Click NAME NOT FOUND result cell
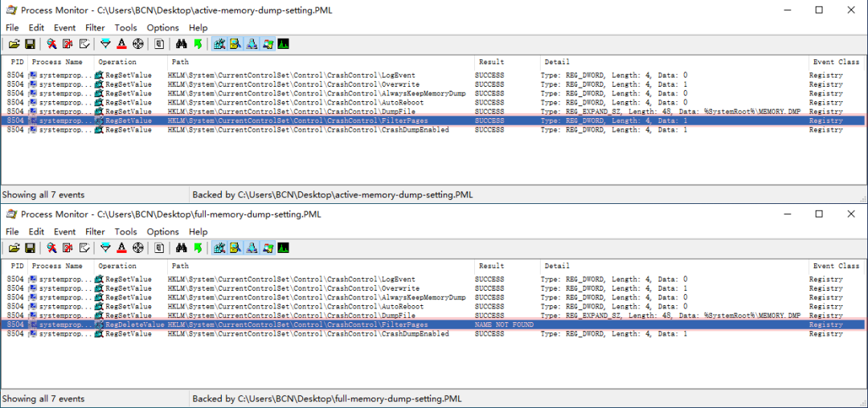The image size is (868, 408). 504,324
